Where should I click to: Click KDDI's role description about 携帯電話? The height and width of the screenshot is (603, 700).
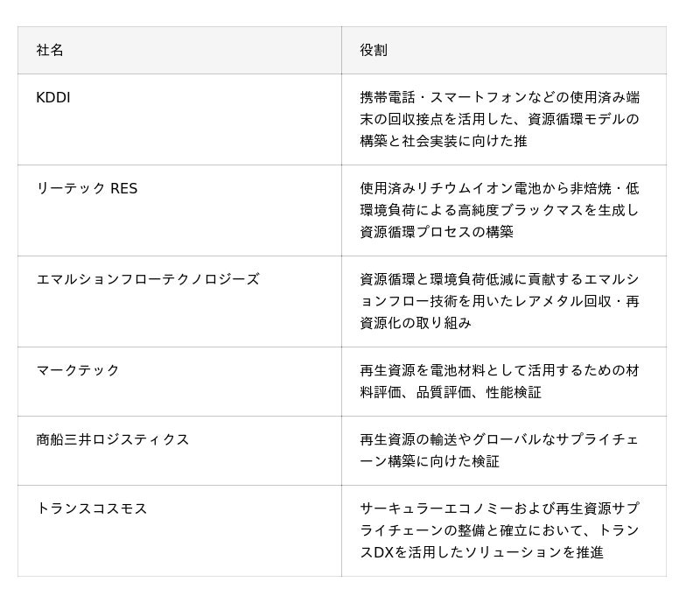(500, 119)
